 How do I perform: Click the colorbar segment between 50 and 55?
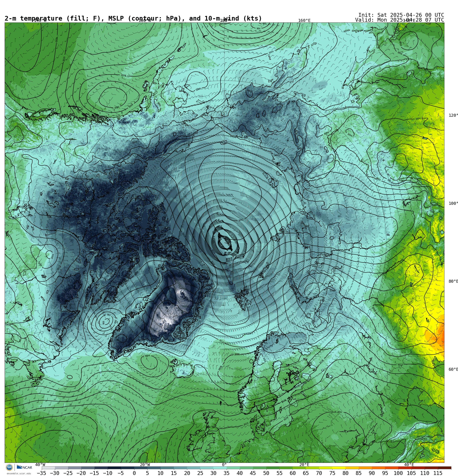[272, 468]
